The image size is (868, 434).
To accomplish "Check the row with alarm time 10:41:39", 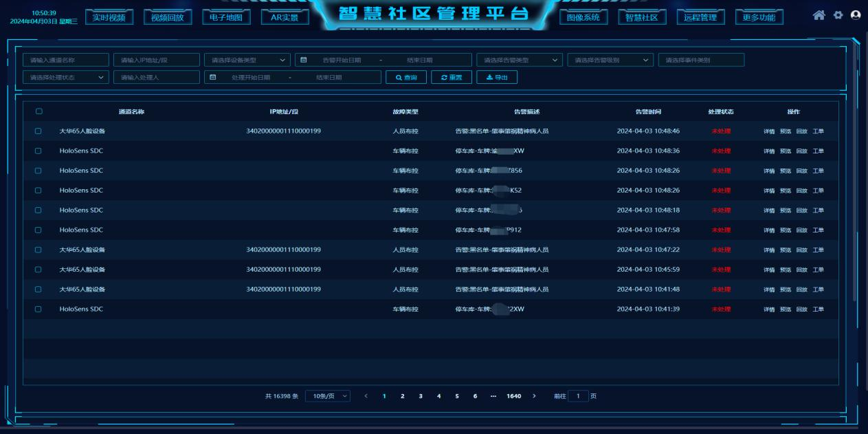I will (x=38, y=309).
